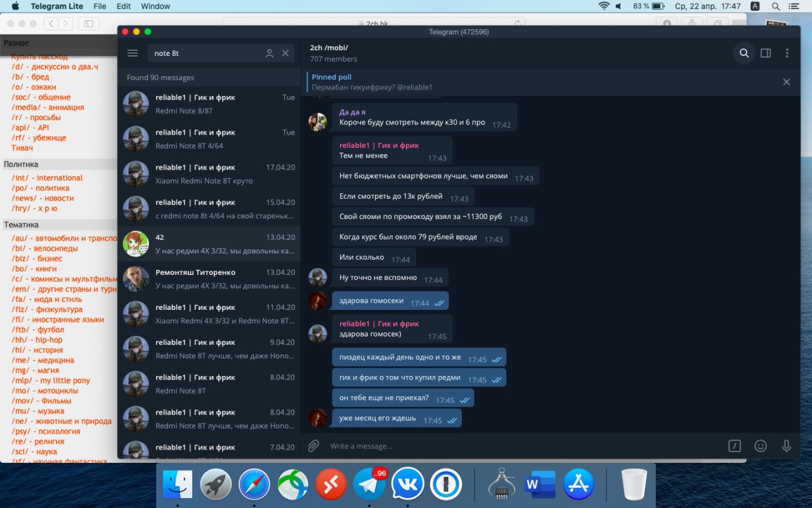Open '/news/ - новости' link in Safari
The image size is (812, 508).
point(43,198)
